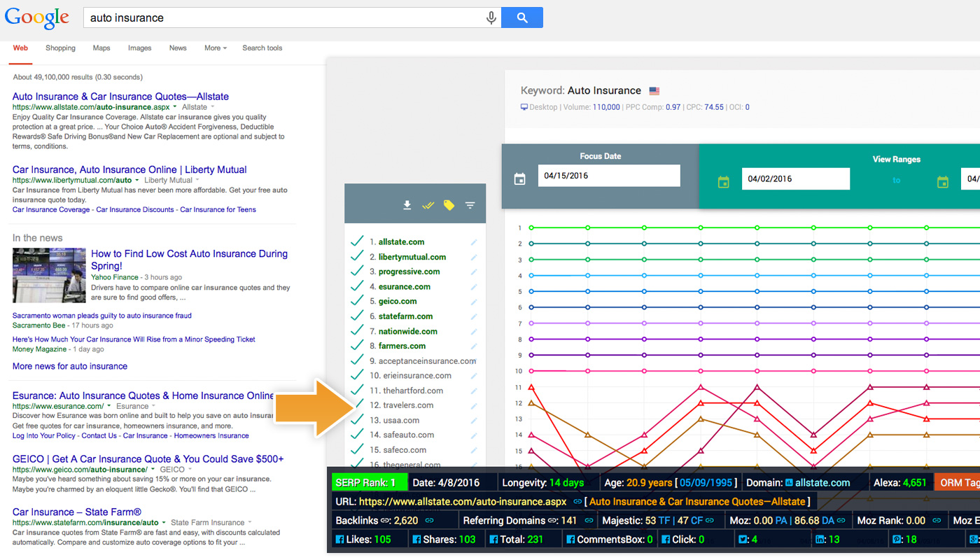Image resolution: width=980 pixels, height=560 pixels.
Task: Click the US flag next to Keyword
Action: [654, 91]
